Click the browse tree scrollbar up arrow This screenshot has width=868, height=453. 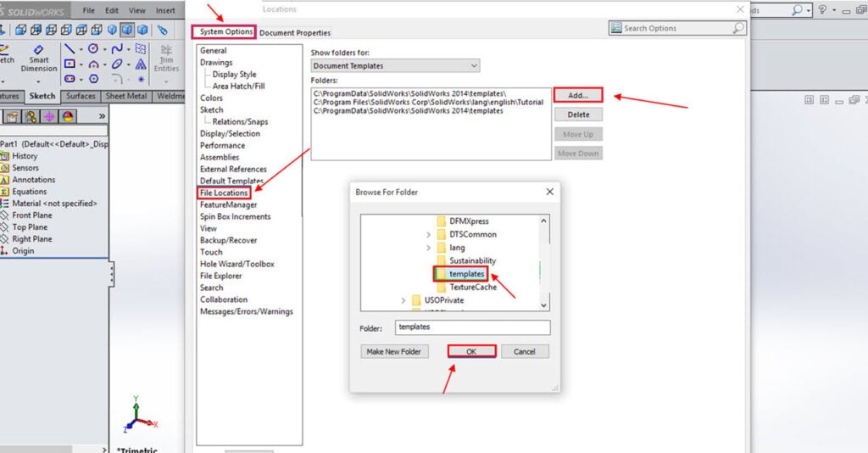543,221
